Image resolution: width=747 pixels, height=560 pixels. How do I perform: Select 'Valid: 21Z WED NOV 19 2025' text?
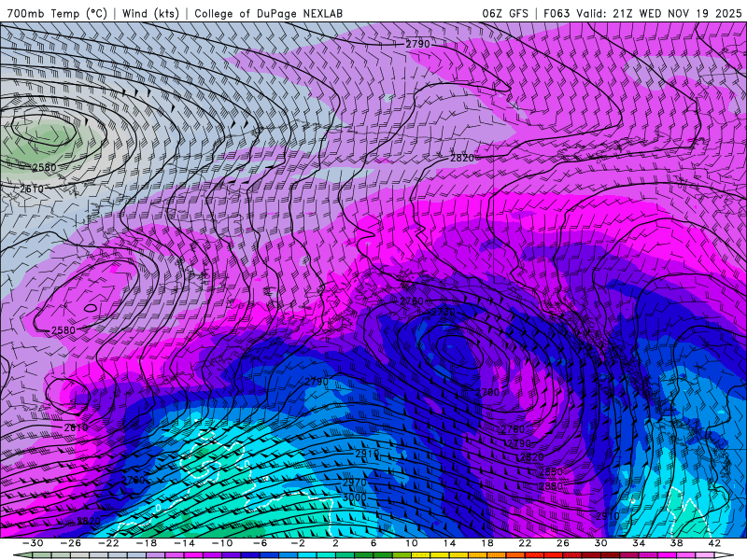coord(659,13)
